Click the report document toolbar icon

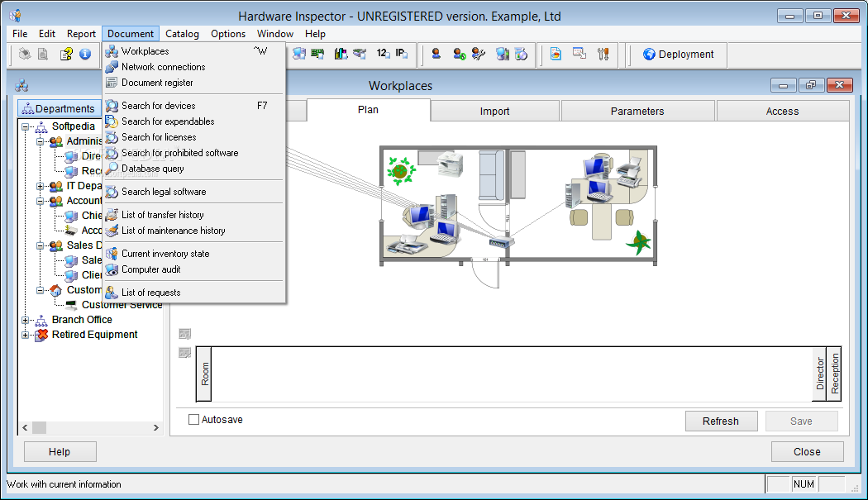tap(556, 54)
